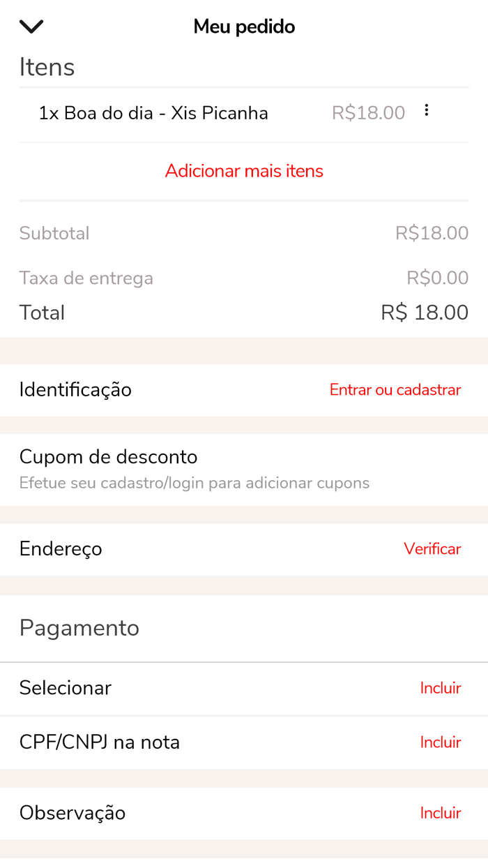Open the item options three-dot menu

(426, 110)
